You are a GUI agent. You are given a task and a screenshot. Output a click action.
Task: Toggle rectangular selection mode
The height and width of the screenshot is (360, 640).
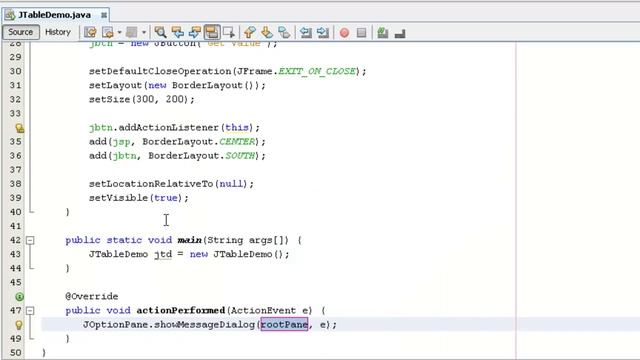[x=229, y=32]
